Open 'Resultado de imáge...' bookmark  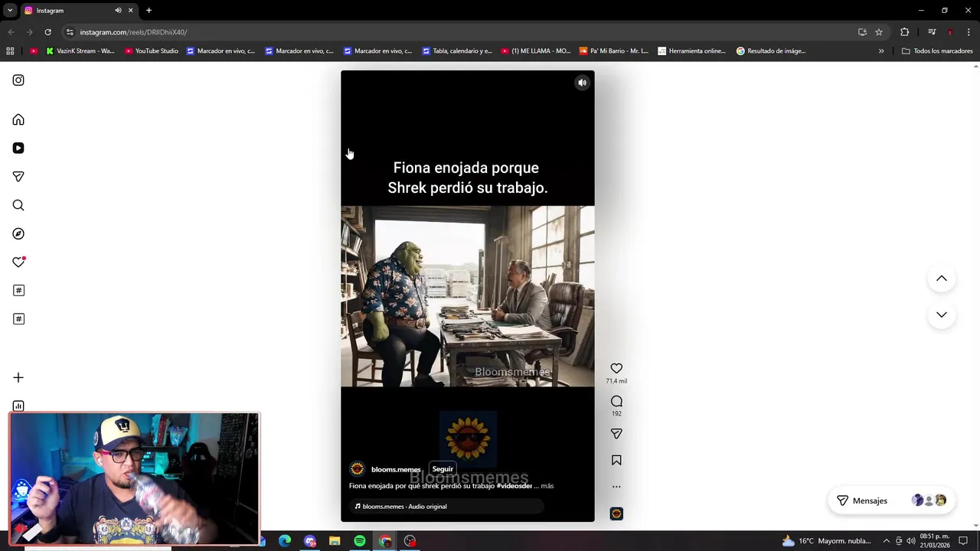771,51
